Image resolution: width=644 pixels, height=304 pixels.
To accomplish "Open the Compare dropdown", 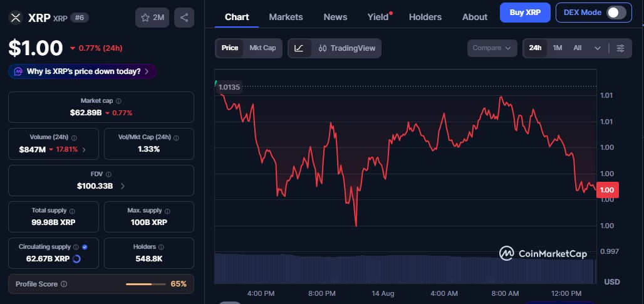I will point(492,48).
